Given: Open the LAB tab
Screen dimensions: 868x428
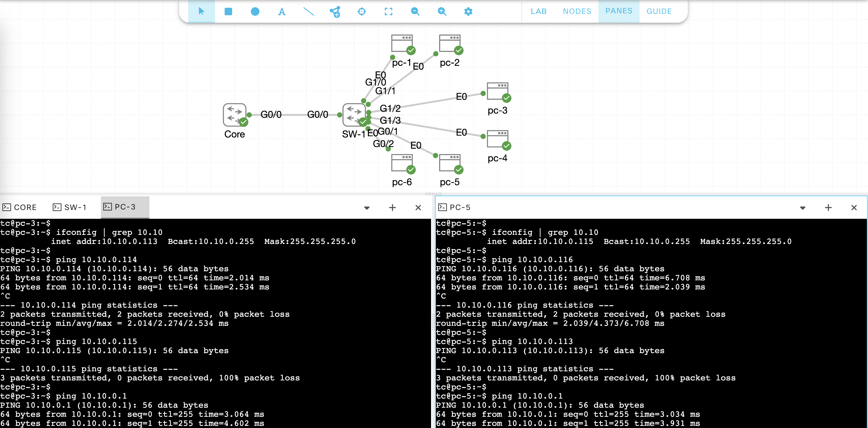Looking at the screenshot, I should pyautogui.click(x=538, y=12).
